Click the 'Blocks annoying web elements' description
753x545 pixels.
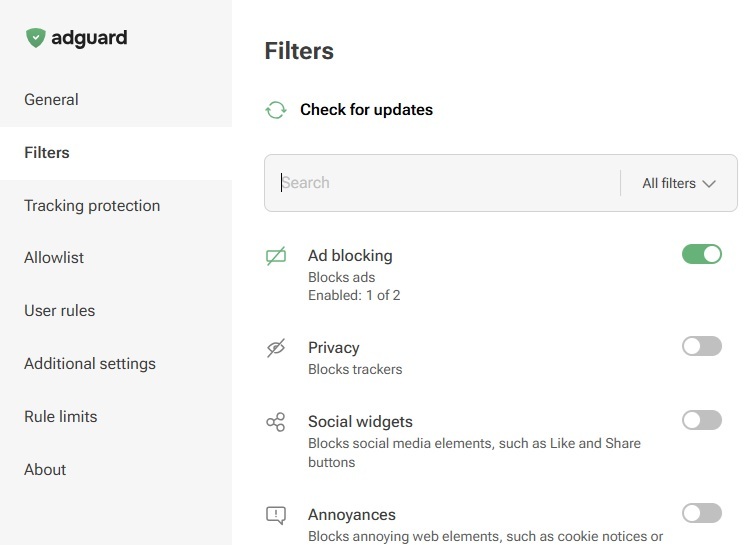[486, 536]
